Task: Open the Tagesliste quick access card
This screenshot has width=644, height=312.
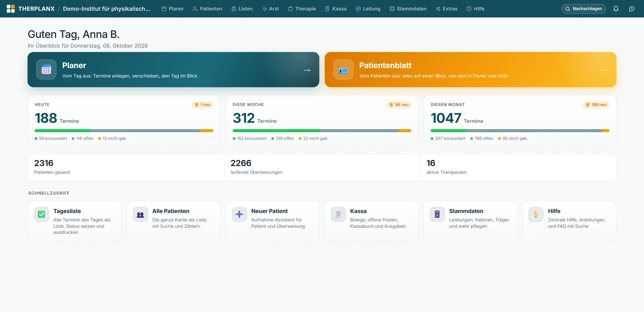Action: [x=75, y=221]
